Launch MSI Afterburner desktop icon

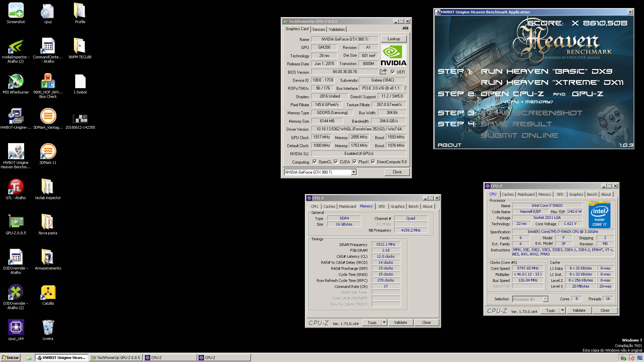pyautogui.click(x=16, y=84)
